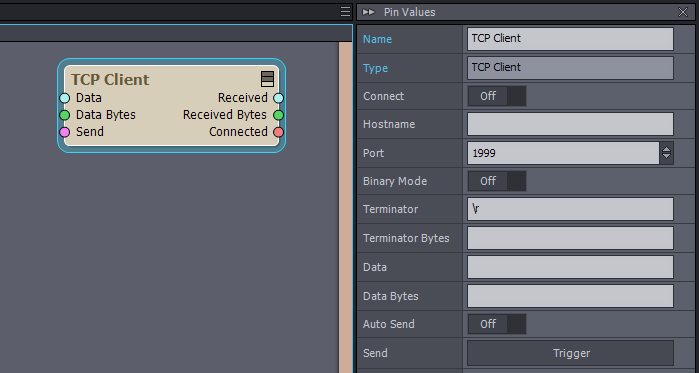Turn on the Auto Send switch
Image resolution: width=699 pixels, height=373 pixels.
click(497, 324)
